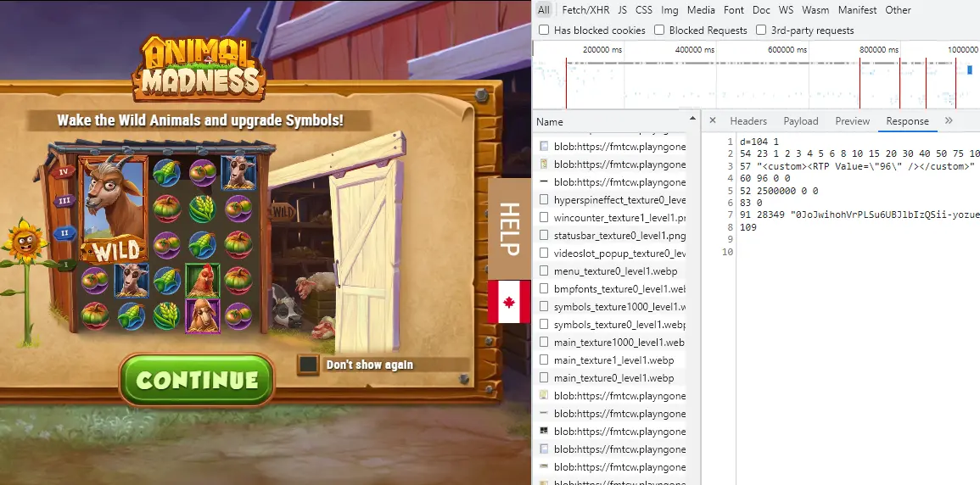980x485 pixels.
Task: Click response line beginning '91 28349'
Action: coord(860,215)
